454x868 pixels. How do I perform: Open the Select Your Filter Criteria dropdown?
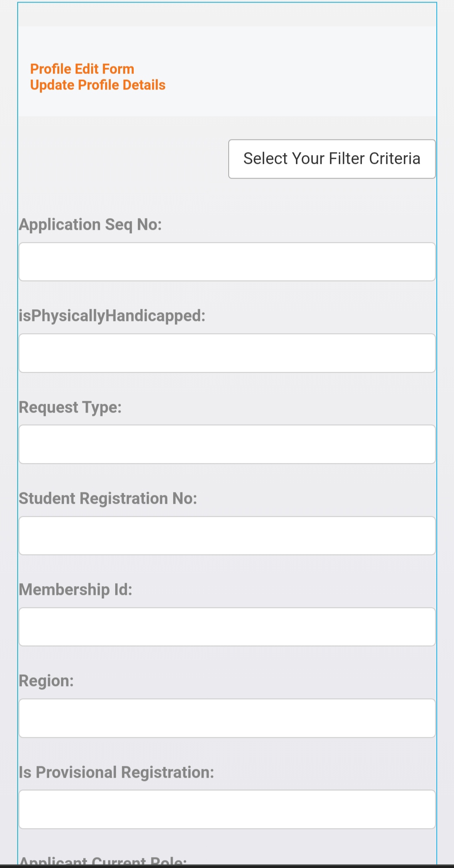click(332, 159)
